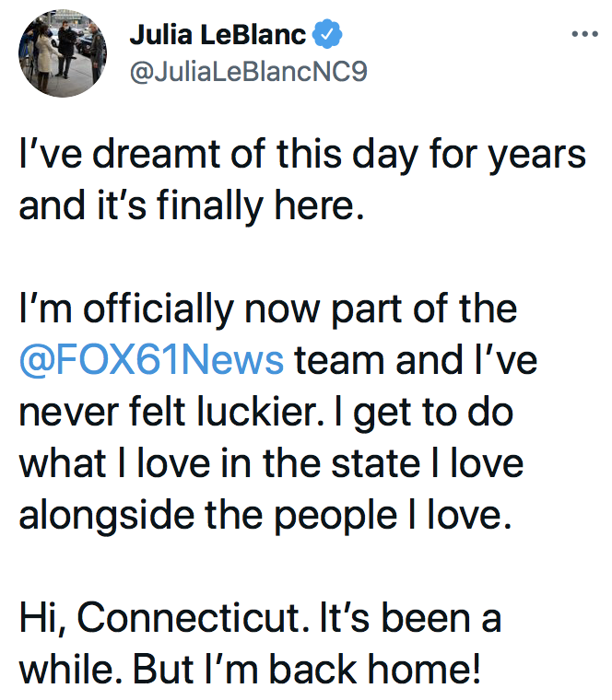
Task: Click the line "I'm officially now part of the"
Action: click(268, 309)
